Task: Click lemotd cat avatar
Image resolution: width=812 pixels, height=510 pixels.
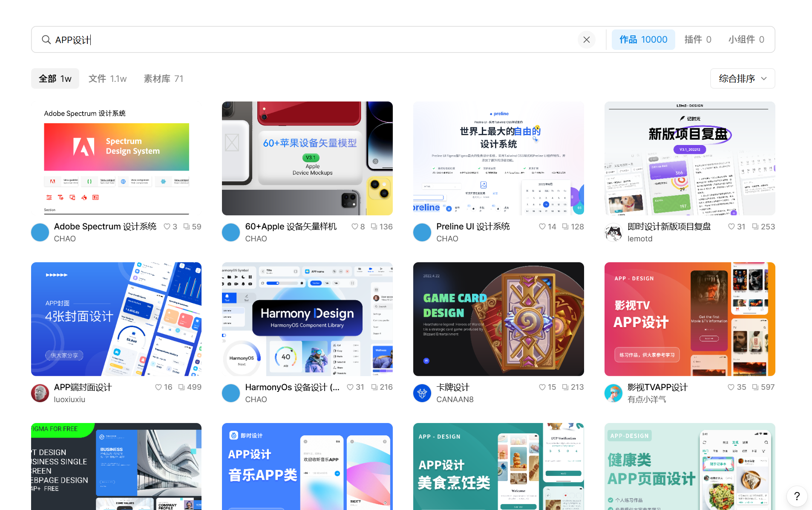Action: click(x=613, y=232)
